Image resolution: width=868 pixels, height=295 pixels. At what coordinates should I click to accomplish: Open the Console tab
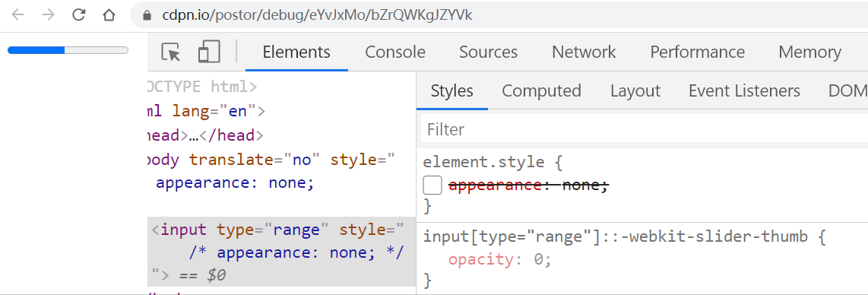click(395, 52)
